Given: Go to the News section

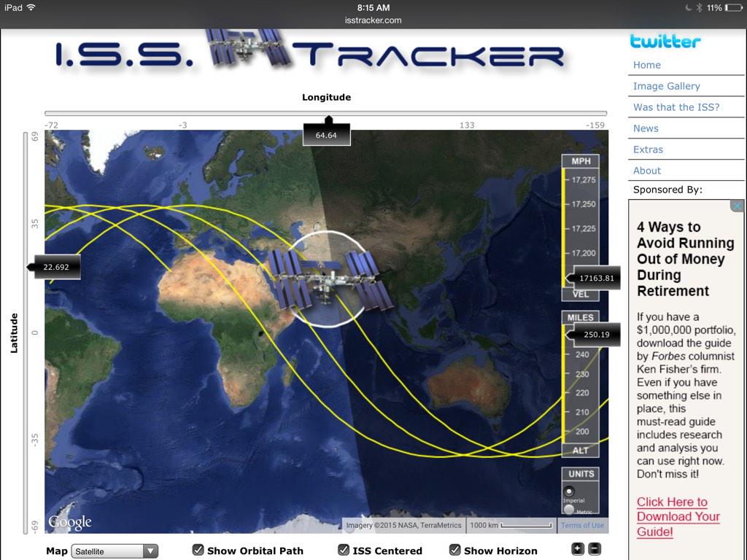Looking at the screenshot, I should (646, 128).
